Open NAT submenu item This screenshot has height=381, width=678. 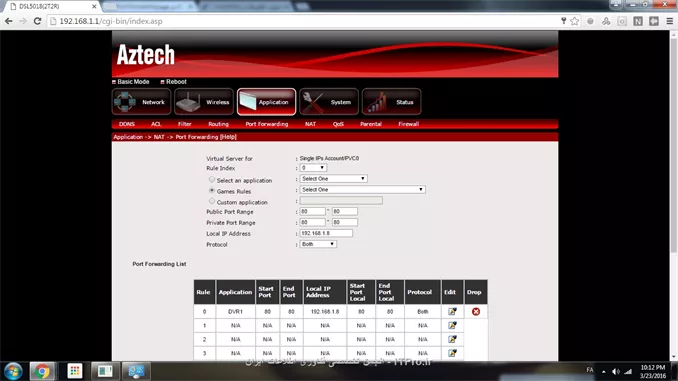(x=310, y=124)
